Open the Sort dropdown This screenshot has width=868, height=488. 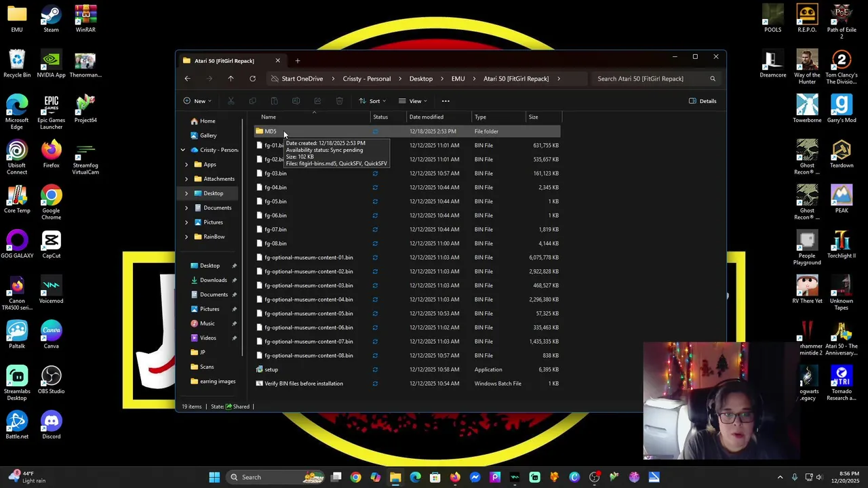coord(372,101)
